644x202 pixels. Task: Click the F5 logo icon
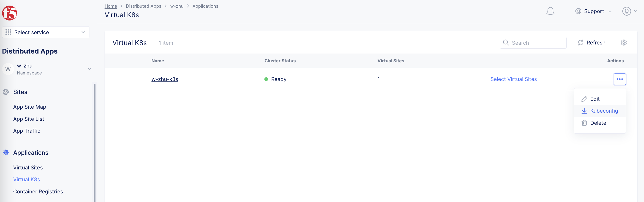coord(10,13)
